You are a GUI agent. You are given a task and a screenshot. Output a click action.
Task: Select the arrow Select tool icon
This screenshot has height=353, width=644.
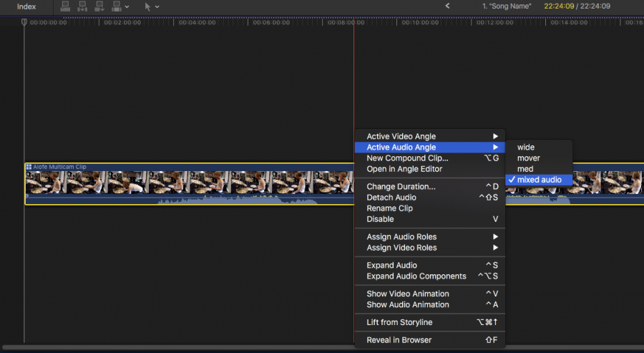point(148,6)
